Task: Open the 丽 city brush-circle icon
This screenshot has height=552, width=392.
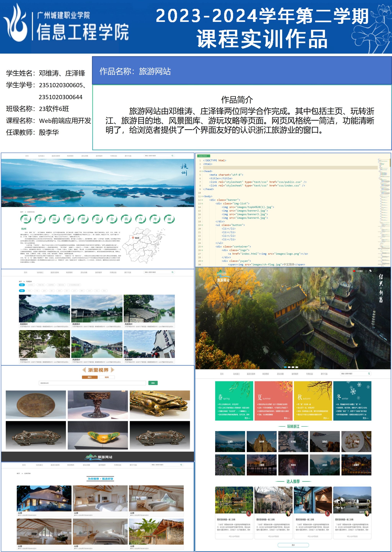Action: point(169,219)
